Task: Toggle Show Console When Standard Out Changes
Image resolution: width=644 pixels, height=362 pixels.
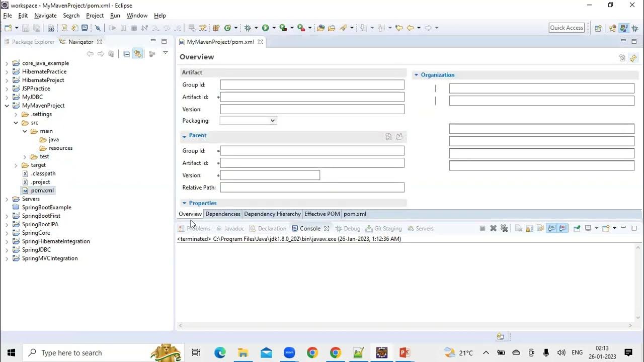Action: point(552,228)
